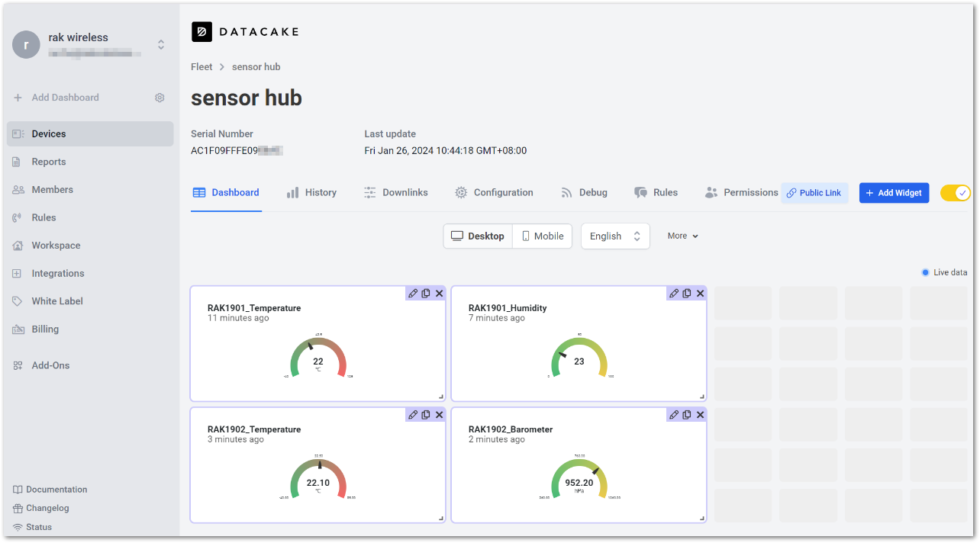Click the Add Widget button
Image resolution: width=980 pixels, height=543 pixels.
(x=894, y=193)
